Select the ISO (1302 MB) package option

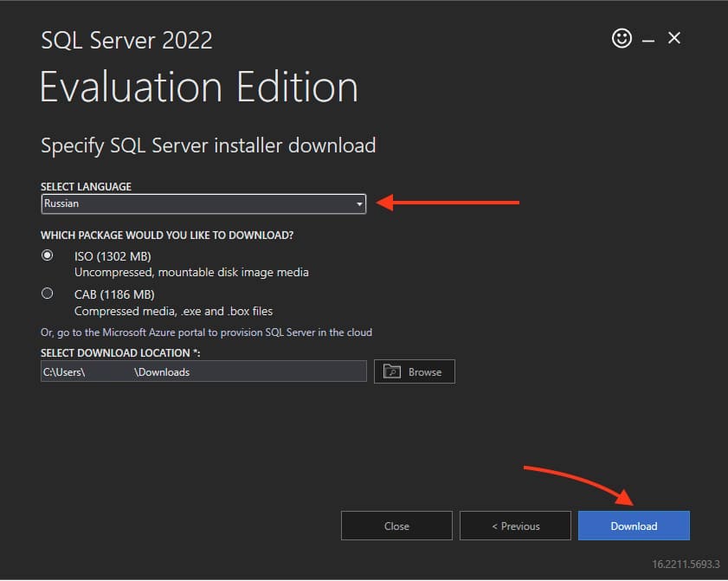click(x=47, y=255)
